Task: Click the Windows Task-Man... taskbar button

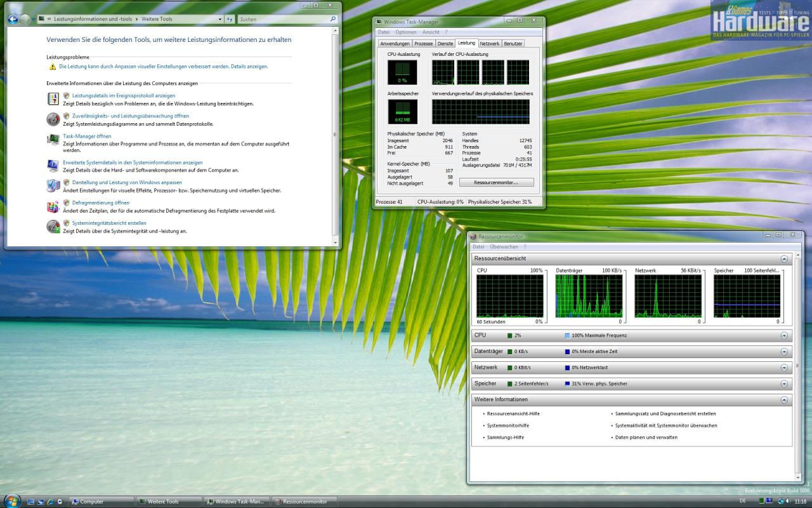Action: click(237, 502)
